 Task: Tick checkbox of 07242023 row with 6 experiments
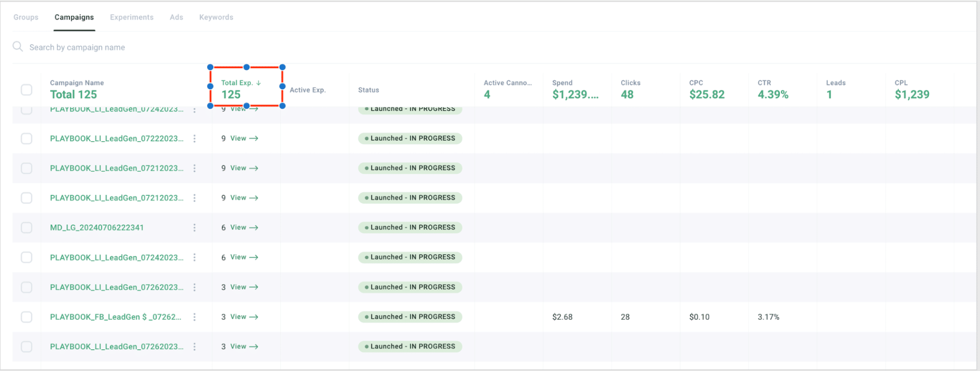(x=27, y=257)
